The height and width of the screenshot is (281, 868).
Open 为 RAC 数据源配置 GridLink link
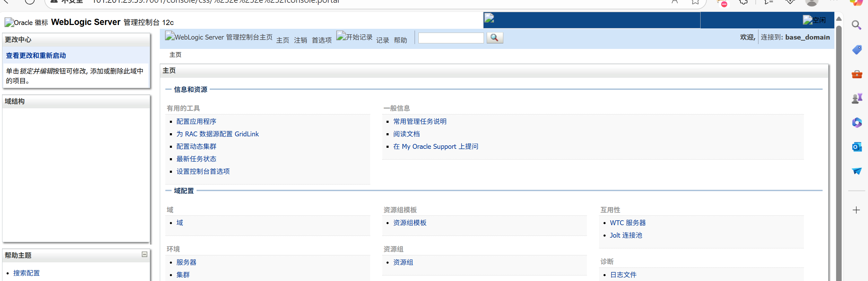click(x=218, y=134)
